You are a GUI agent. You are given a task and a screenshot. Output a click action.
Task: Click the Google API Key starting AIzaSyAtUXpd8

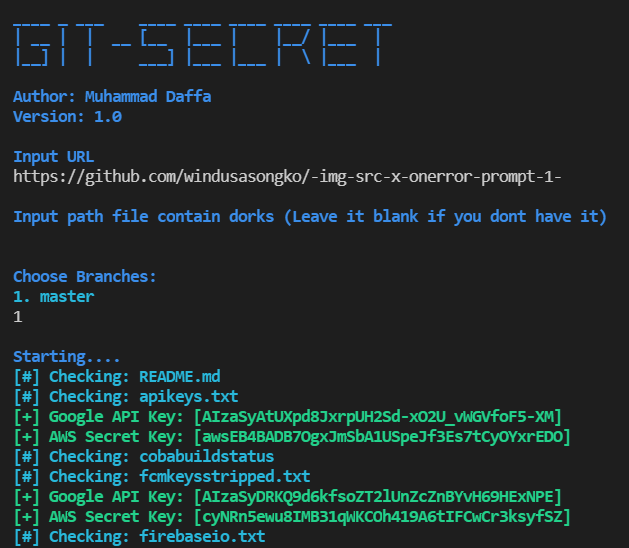380,417
